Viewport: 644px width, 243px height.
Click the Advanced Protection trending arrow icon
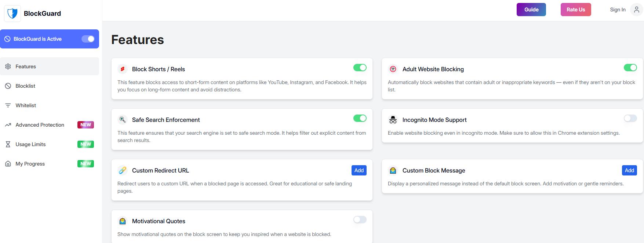8,125
